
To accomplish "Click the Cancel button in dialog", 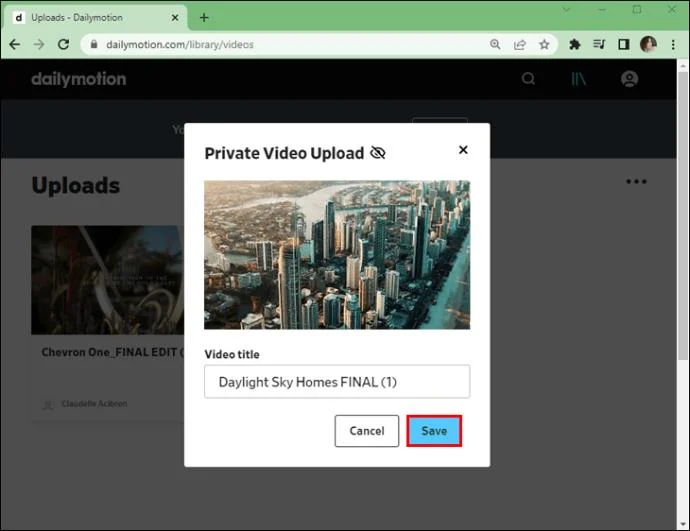I will point(367,431).
